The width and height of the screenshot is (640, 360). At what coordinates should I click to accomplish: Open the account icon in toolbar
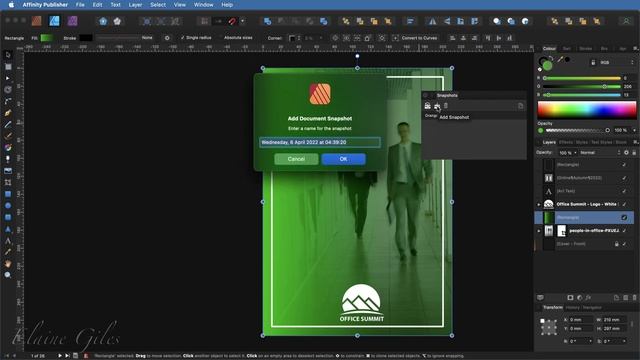click(x=626, y=21)
